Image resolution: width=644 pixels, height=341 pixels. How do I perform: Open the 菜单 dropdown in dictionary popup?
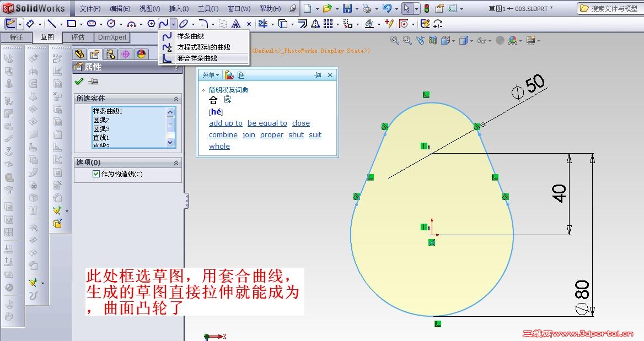pyautogui.click(x=211, y=75)
